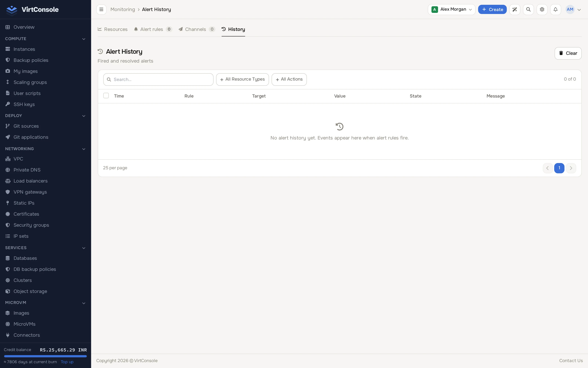Viewport: 588px width, 368px height.
Task: Open the notifications bell icon
Action: point(555,10)
